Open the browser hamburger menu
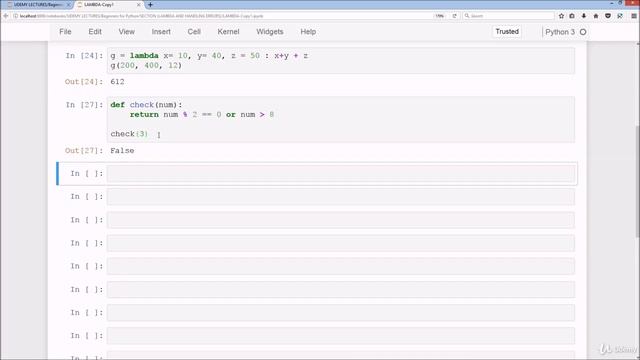The image size is (640, 360). [634, 16]
